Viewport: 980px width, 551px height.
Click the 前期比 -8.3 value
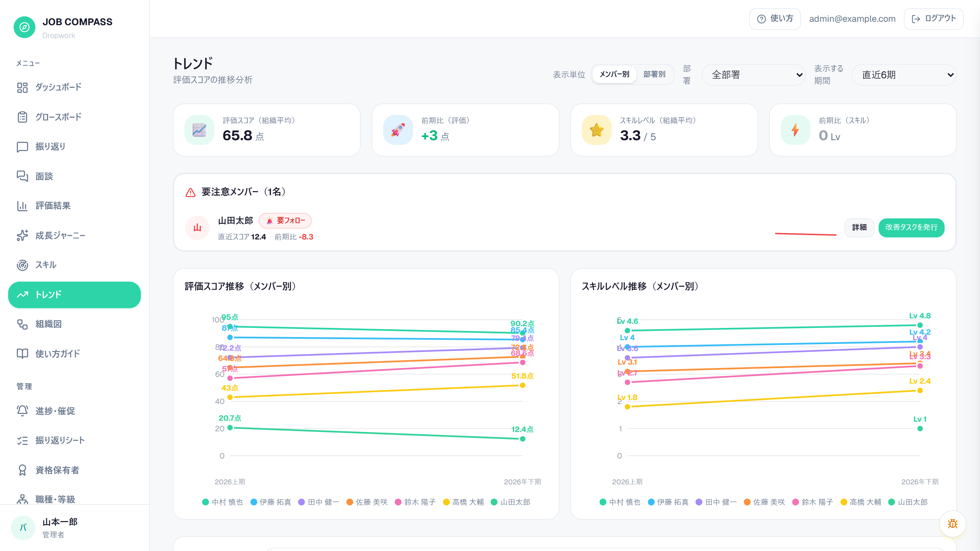(294, 237)
